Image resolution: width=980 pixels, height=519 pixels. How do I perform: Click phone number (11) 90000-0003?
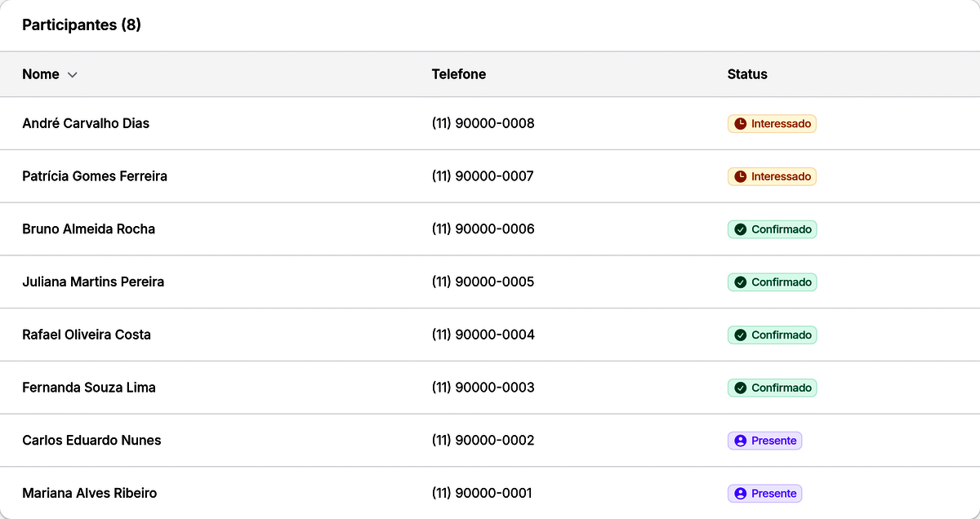tap(483, 388)
